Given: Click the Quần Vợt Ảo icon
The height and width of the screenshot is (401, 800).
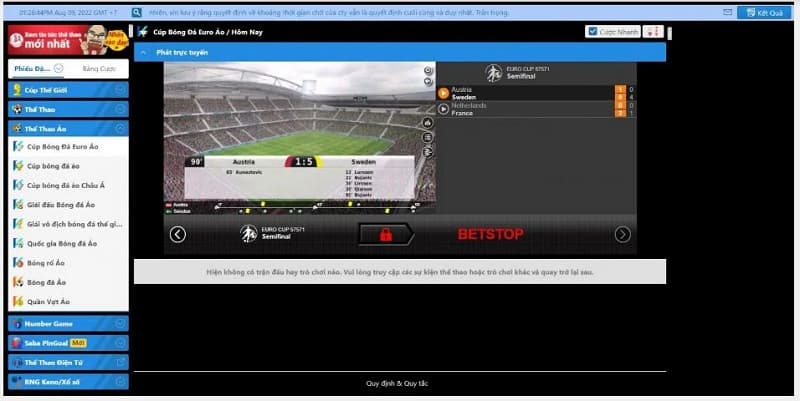Looking at the screenshot, I should pyautogui.click(x=17, y=301).
